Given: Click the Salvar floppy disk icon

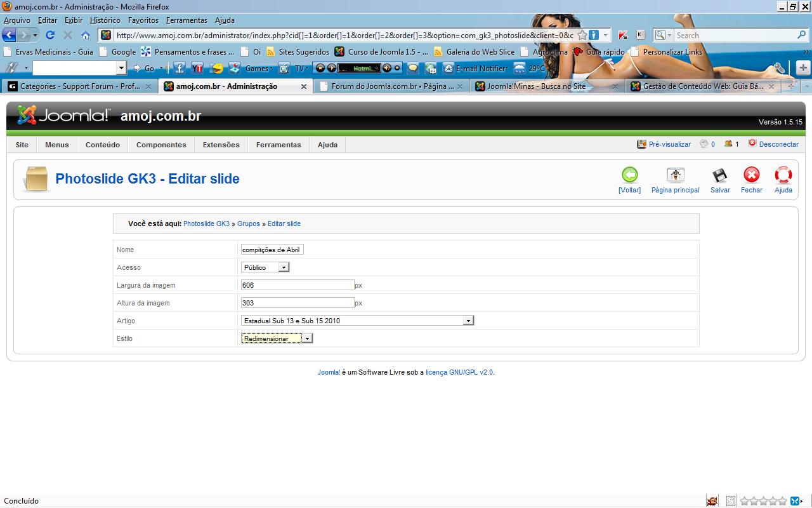Looking at the screenshot, I should point(720,175).
